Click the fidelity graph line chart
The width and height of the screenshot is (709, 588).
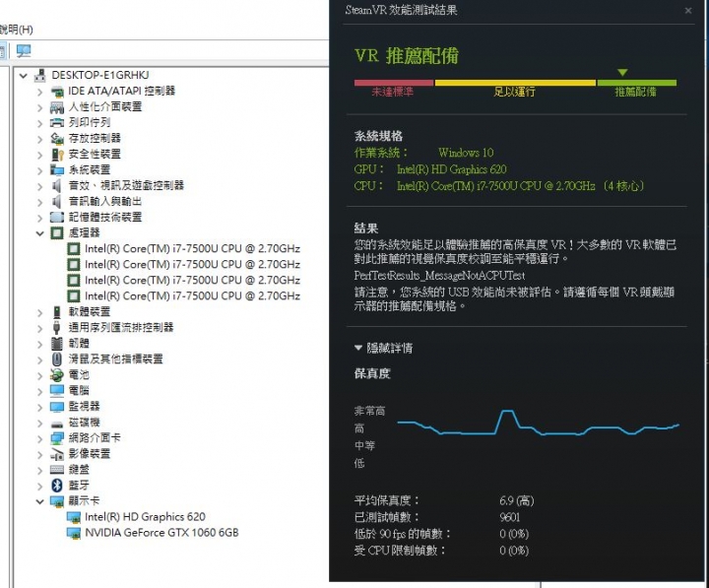pos(538,424)
